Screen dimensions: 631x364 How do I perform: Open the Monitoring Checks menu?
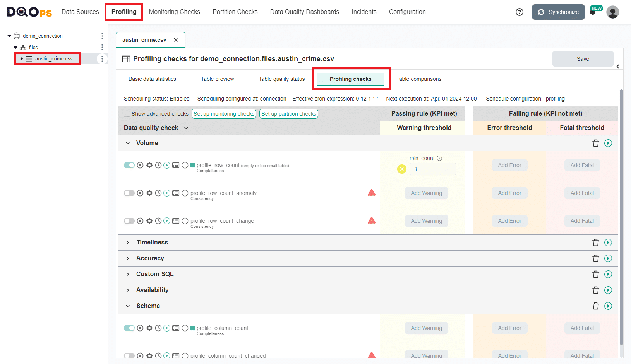[175, 12]
